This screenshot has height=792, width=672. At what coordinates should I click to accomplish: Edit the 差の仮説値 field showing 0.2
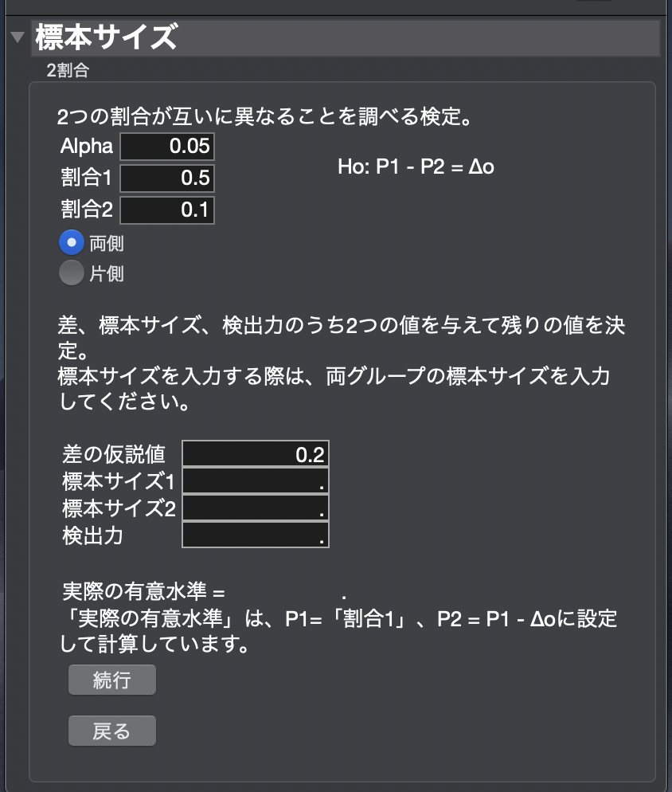(255, 453)
